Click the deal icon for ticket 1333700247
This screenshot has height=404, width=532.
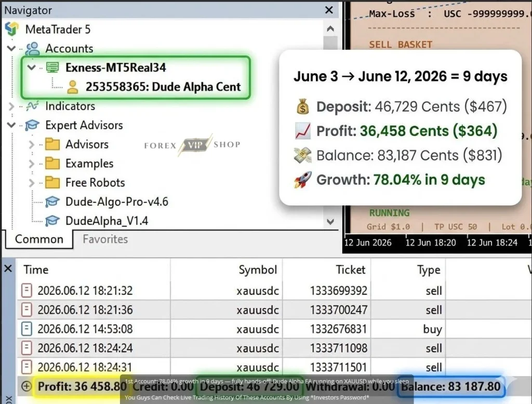click(x=26, y=309)
